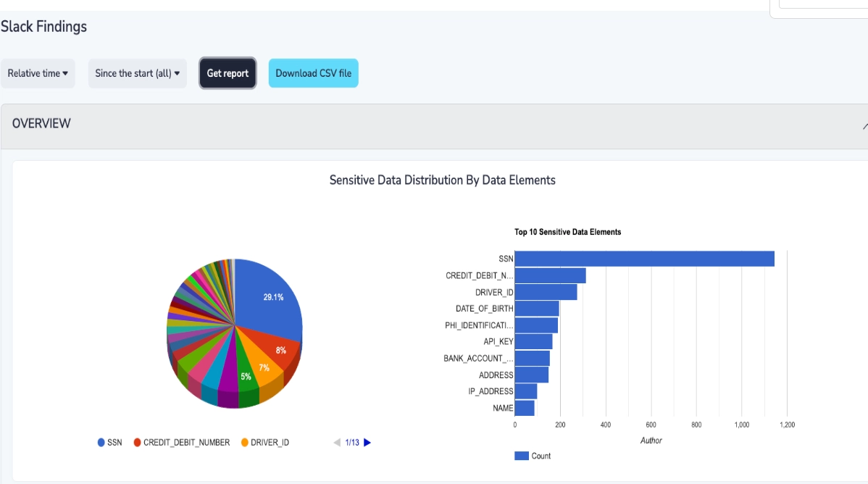Viewport: 868px width, 484px height.
Task: Click the DRIVER_ID bar
Action: point(546,292)
